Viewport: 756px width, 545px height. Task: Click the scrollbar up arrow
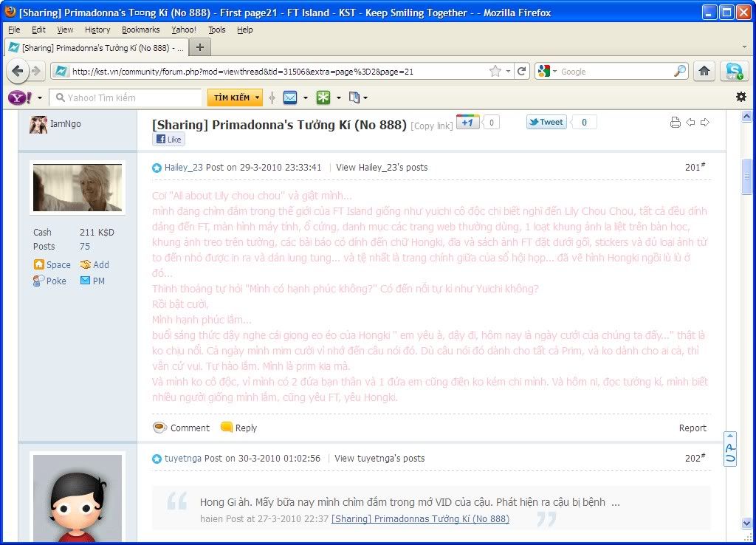pyautogui.click(x=746, y=116)
